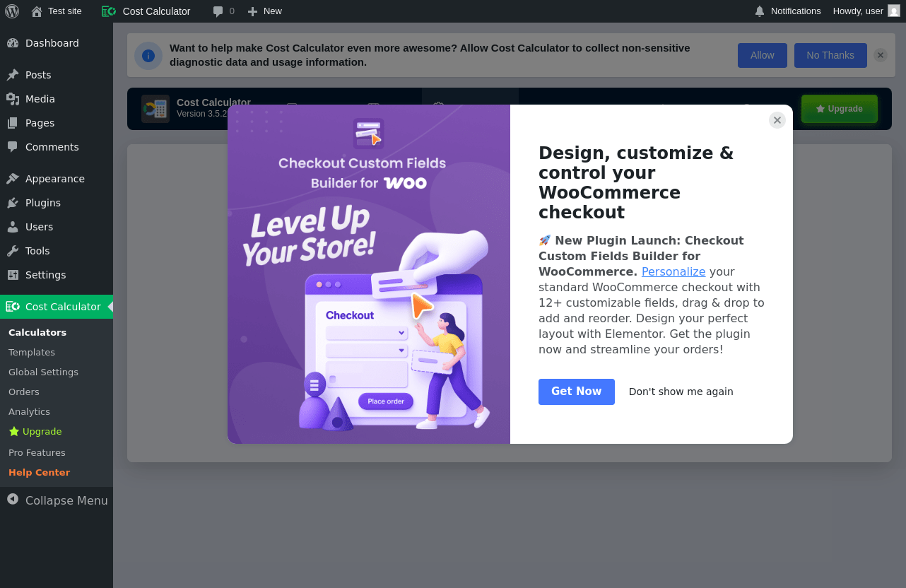Open Plugins menu

pyautogui.click(x=57, y=203)
